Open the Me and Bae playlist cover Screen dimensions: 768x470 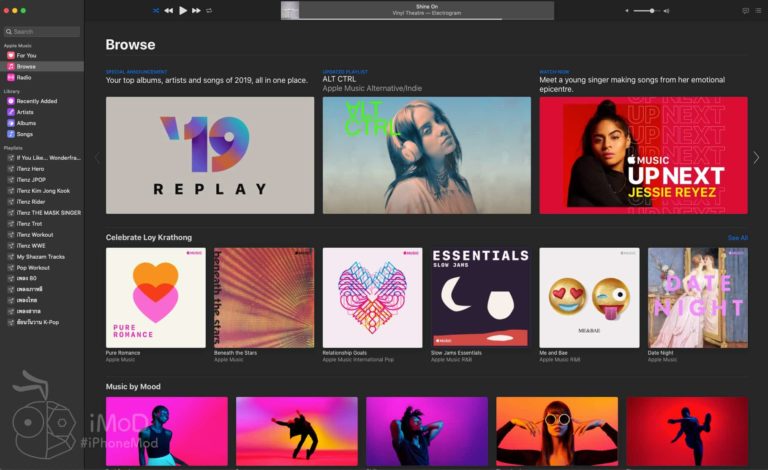[589, 298]
